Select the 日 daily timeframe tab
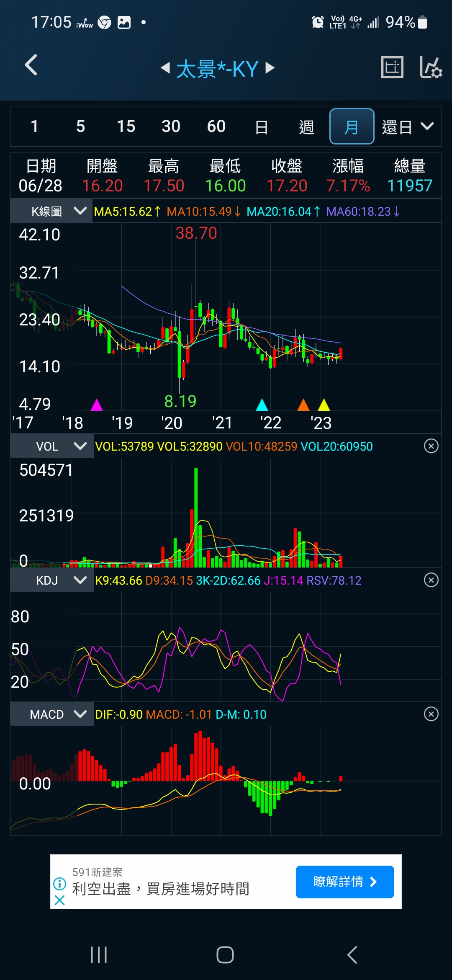 (x=261, y=126)
